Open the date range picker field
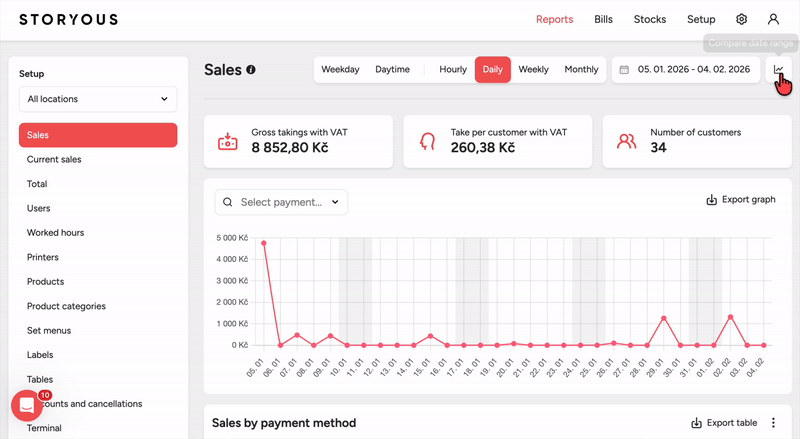 point(686,69)
